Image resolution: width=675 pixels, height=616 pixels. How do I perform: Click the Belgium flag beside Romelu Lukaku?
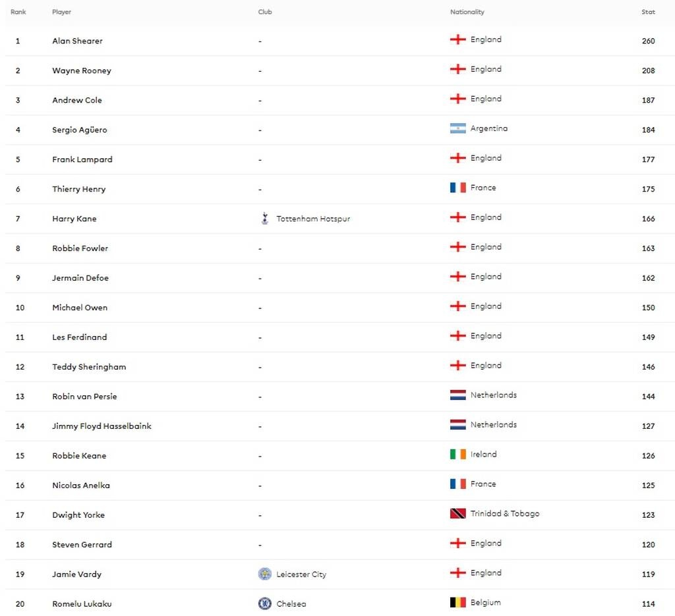click(458, 603)
